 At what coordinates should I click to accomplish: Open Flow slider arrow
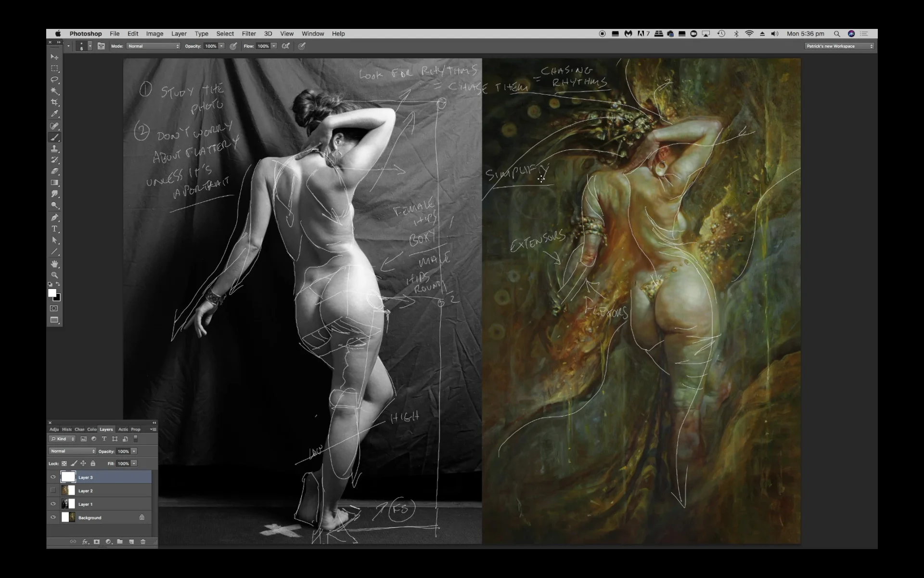pos(274,46)
